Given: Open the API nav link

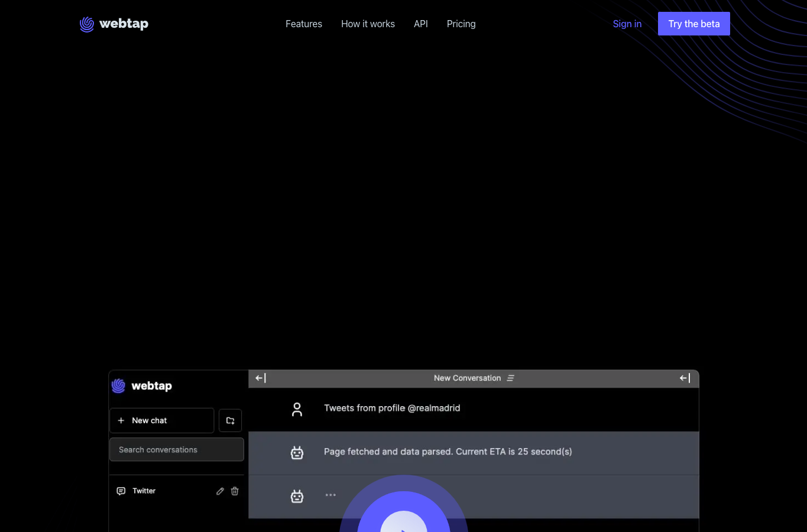Looking at the screenshot, I should pyautogui.click(x=421, y=24).
